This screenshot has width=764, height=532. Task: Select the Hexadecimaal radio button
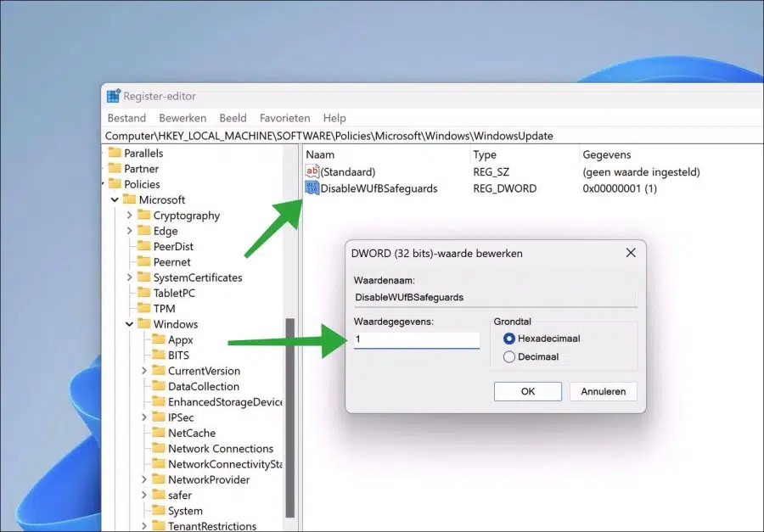509,339
